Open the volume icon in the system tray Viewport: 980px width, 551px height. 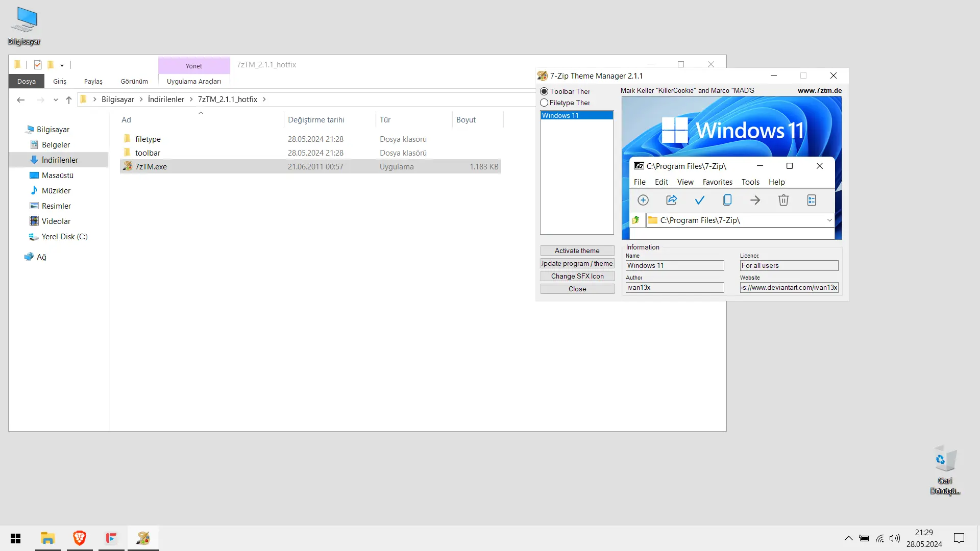pos(895,538)
